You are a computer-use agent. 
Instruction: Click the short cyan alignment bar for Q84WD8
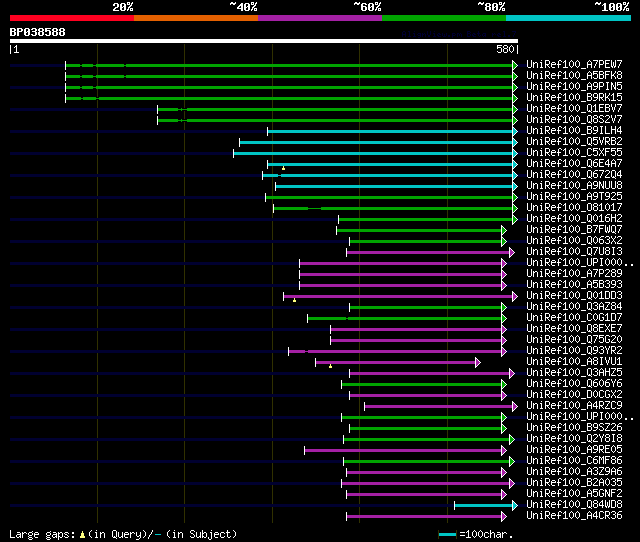[x=484, y=506]
